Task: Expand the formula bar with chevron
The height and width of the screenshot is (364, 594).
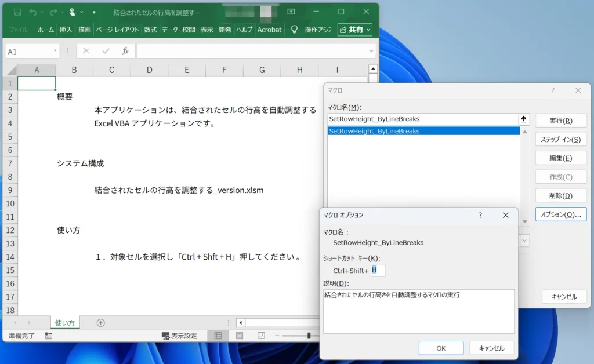Action: [371, 51]
